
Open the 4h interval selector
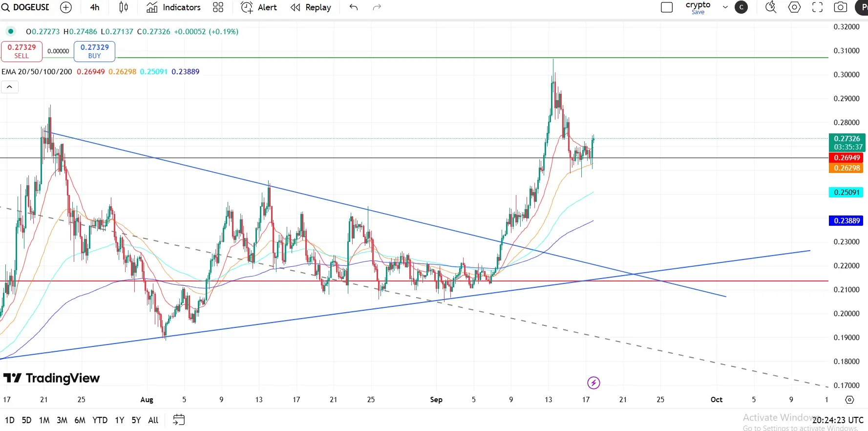click(95, 7)
